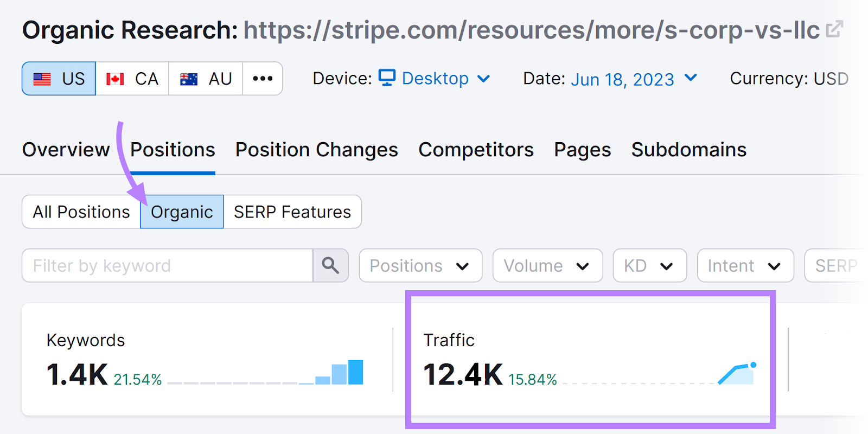Open the Volume filter dropdown
Viewport: 868px width, 434px height.
click(547, 266)
